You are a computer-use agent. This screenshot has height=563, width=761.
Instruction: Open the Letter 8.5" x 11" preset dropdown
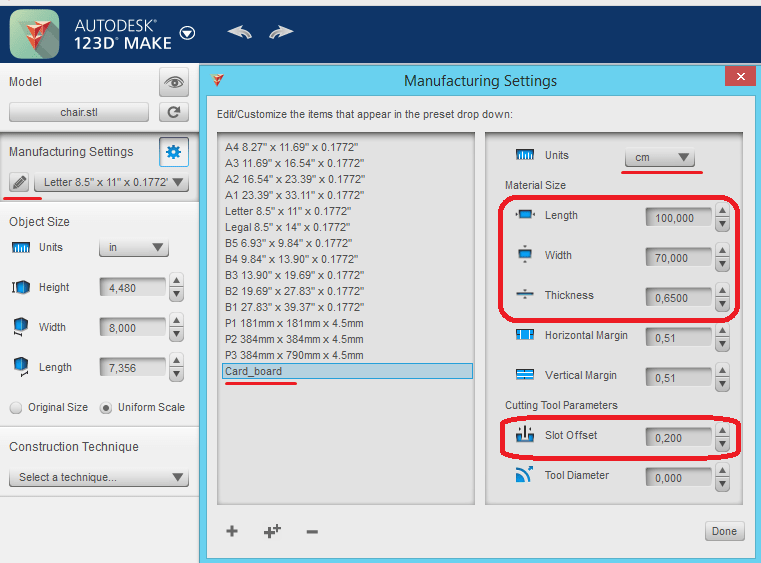(x=112, y=182)
